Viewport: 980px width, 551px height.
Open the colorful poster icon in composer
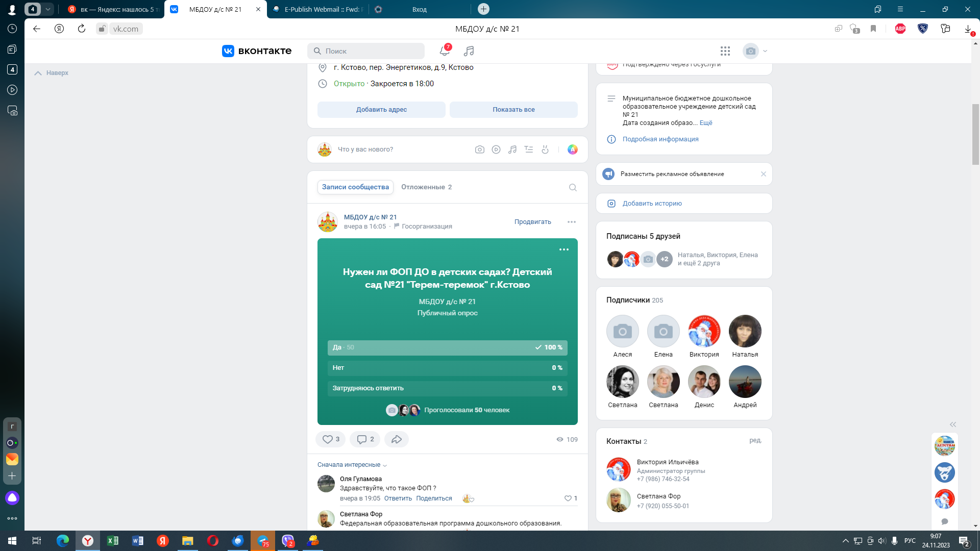[x=573, y=149]
